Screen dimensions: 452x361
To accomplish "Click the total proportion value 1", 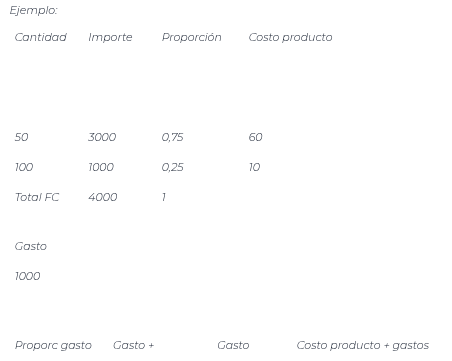I will (164, 197).
